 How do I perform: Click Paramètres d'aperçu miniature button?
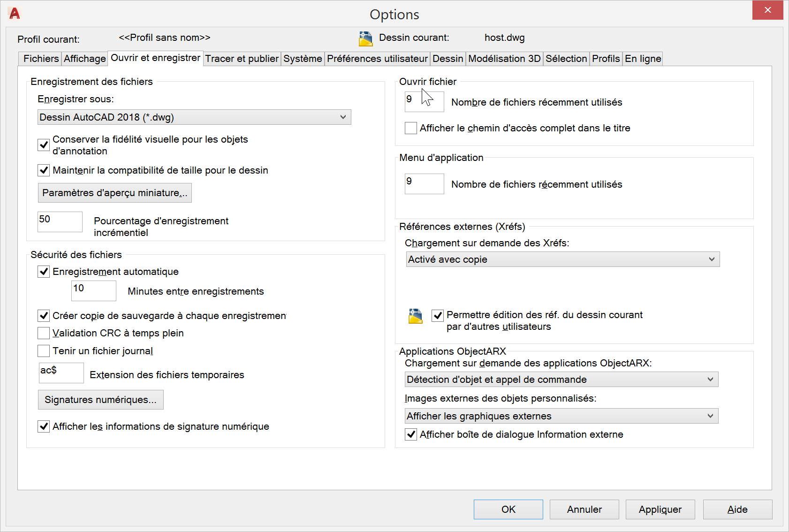[114, 193]
